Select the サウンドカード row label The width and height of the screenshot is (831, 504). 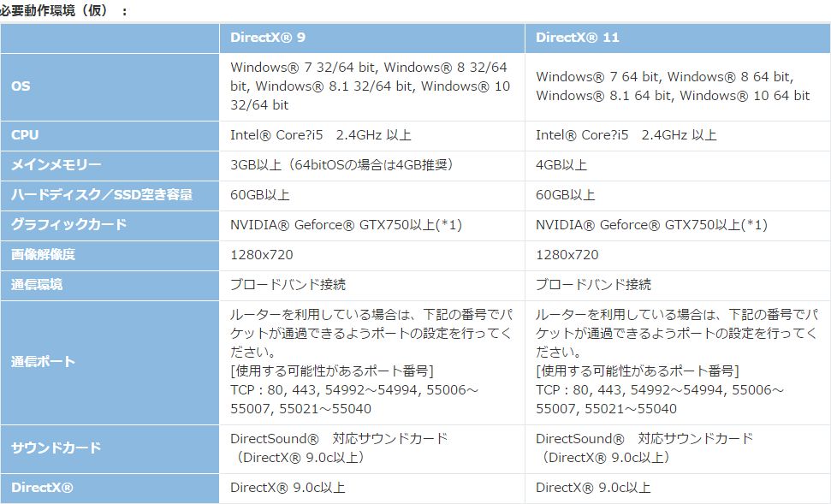tap(56, 448)
